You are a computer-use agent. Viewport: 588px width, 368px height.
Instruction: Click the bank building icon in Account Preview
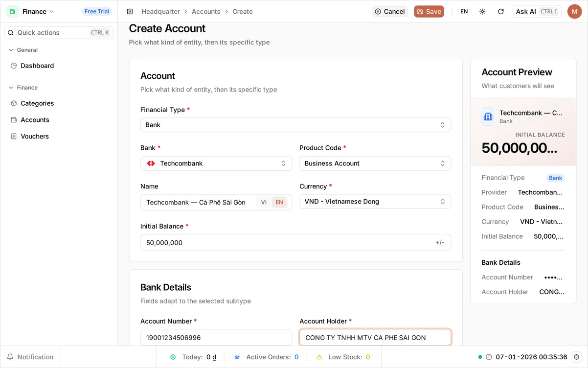click(488, 116)
